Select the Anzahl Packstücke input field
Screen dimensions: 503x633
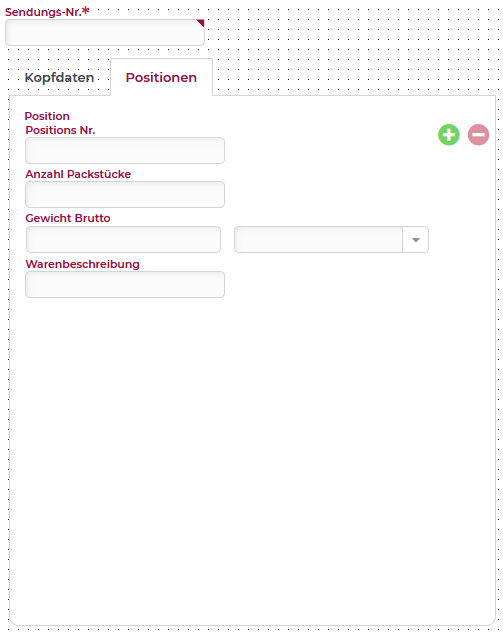[125, 195]
